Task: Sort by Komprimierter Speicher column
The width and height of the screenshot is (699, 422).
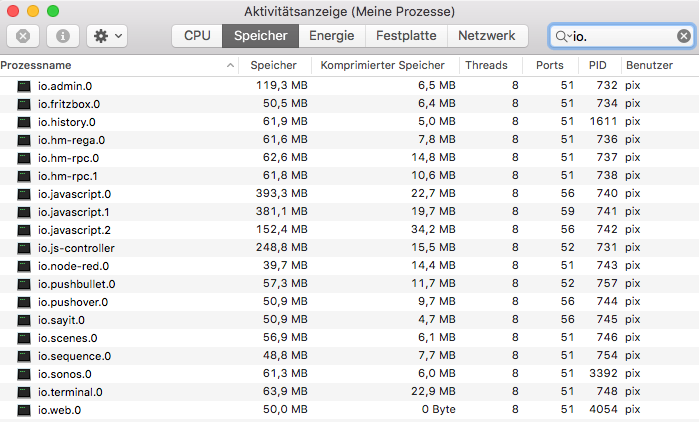Action: 383,65
